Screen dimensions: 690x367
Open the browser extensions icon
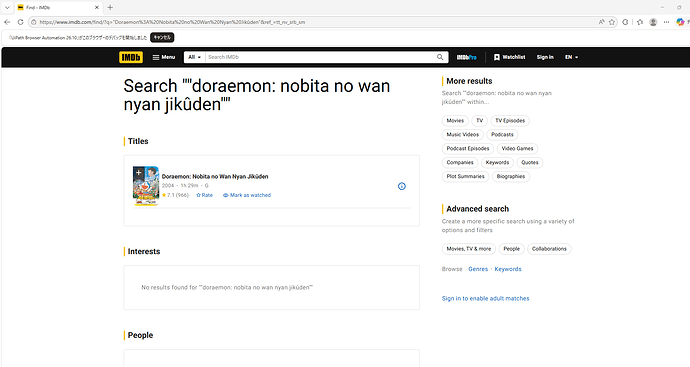[x=625, y=22]
